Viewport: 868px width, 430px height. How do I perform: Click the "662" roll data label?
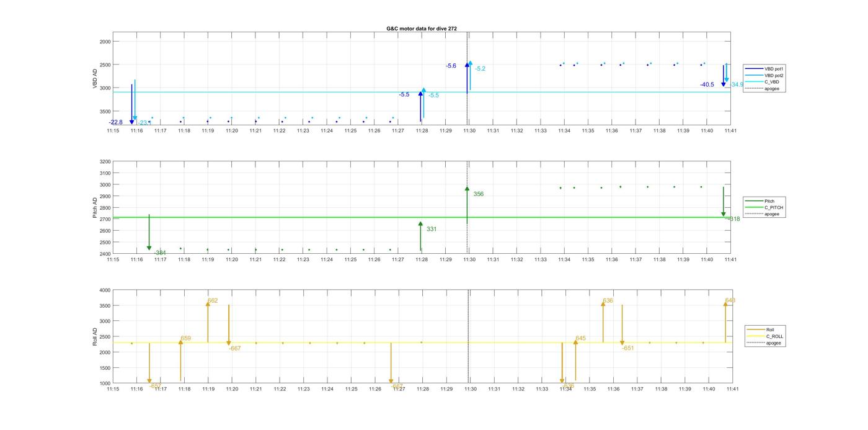tap(213, 300)
